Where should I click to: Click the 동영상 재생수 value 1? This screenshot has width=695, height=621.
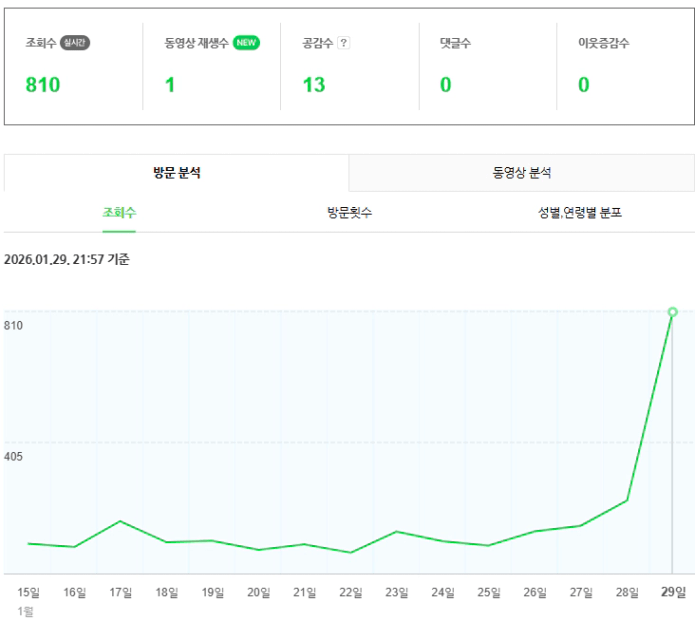tap(170, 85)
